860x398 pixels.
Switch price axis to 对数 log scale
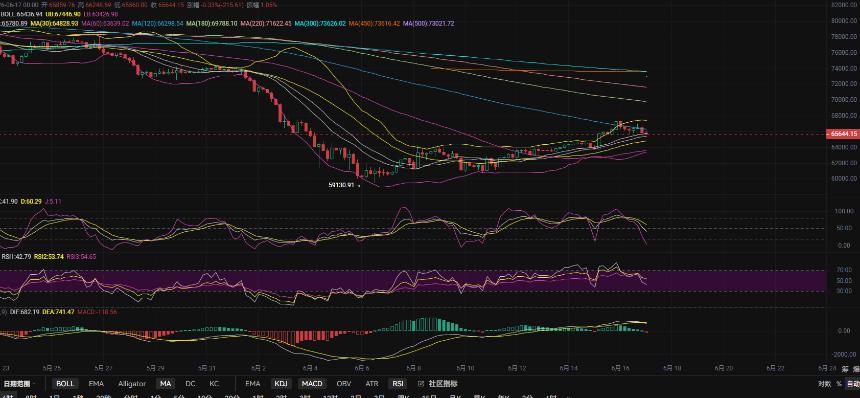pyautogui.click(x=824, y=384)
